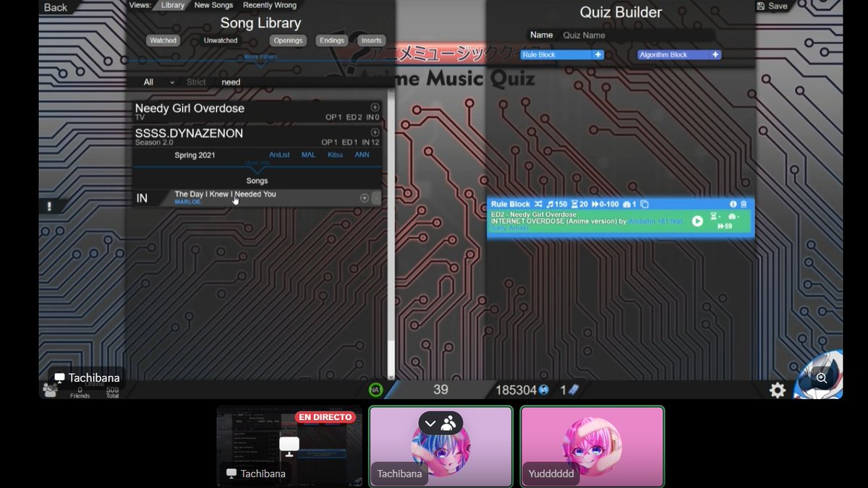Click Spring 2021 season text
The width and height of the screenshot is (868, 488).
click(x=195, y=155)
